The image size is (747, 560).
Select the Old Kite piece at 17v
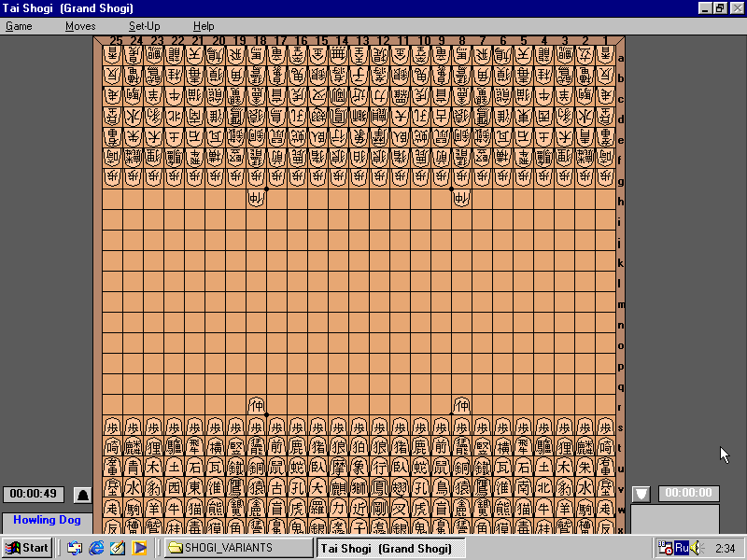(x=277, y=488)
